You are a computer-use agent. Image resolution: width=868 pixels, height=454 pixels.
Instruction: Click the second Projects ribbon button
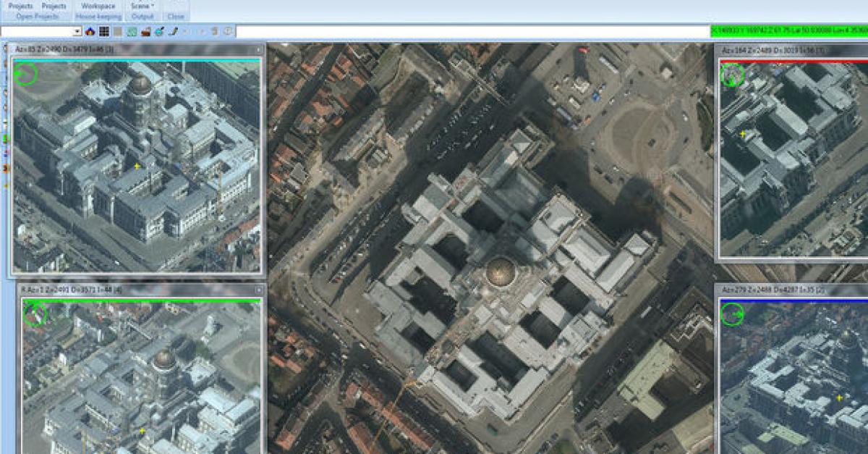54,6
